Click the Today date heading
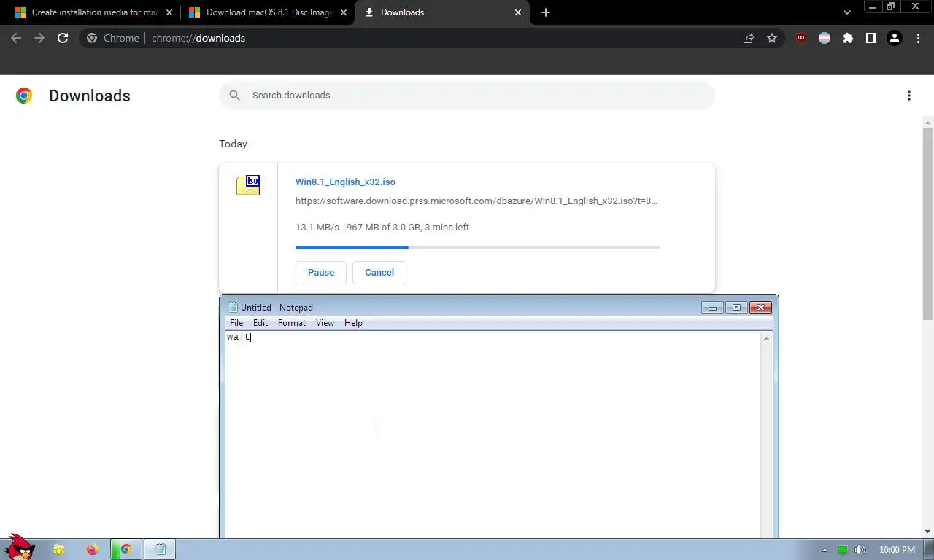 pyautogui.click(x=233, y=144)
